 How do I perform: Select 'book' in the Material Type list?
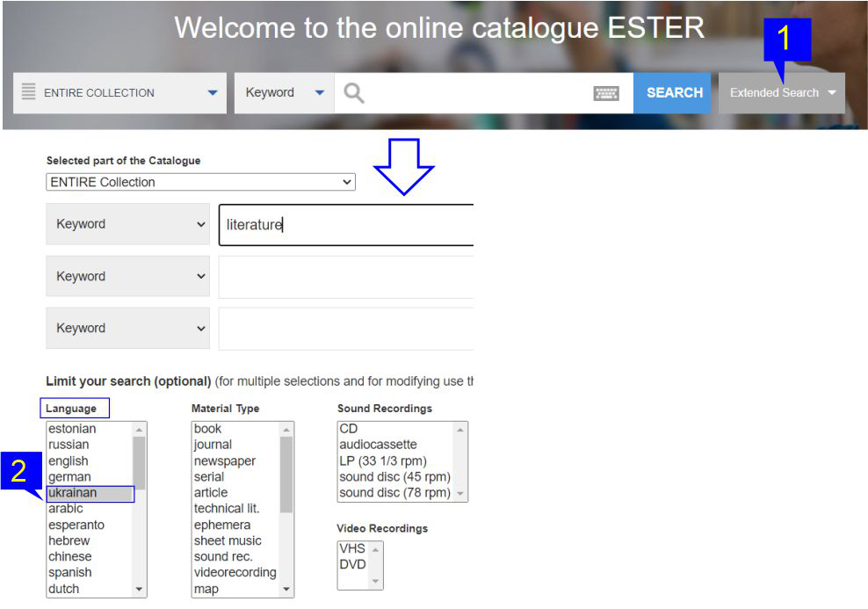click(207, 429)
